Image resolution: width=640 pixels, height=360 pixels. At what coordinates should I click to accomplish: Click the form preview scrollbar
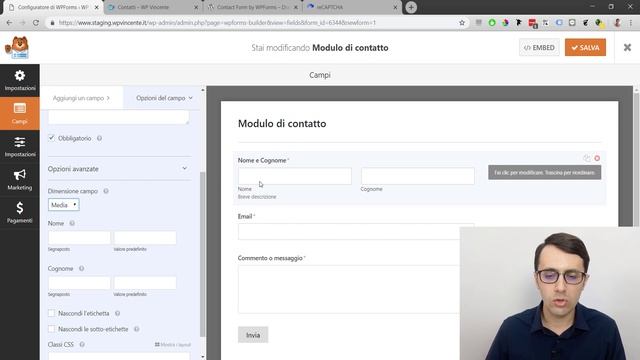coord(636,159)
